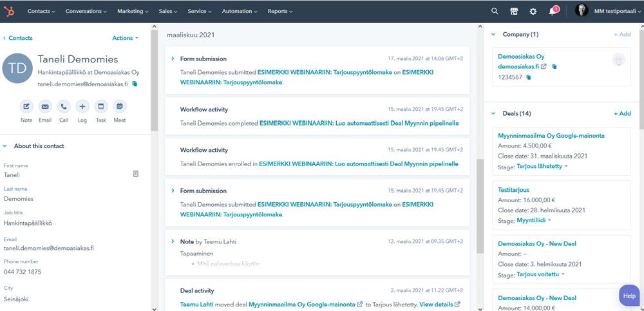This screenshot has height=311, width=644.
Task: Click the Log plus icon
Action: click(82, 106)
